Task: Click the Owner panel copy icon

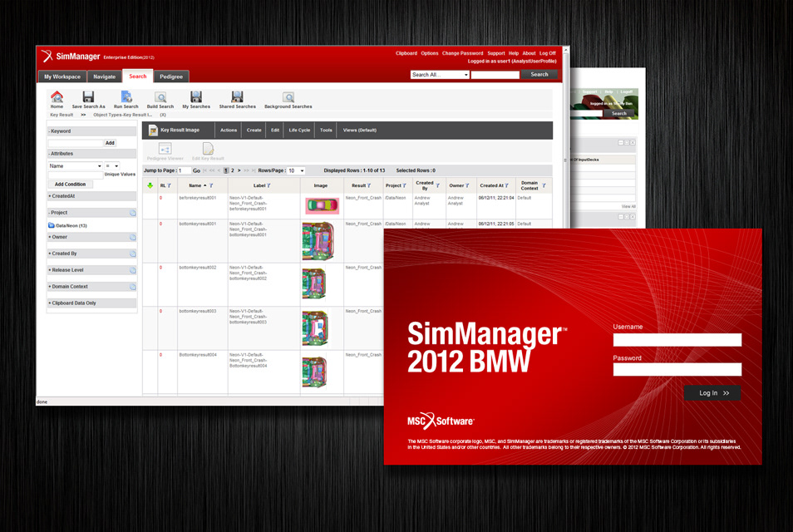Action: [132, 237]
